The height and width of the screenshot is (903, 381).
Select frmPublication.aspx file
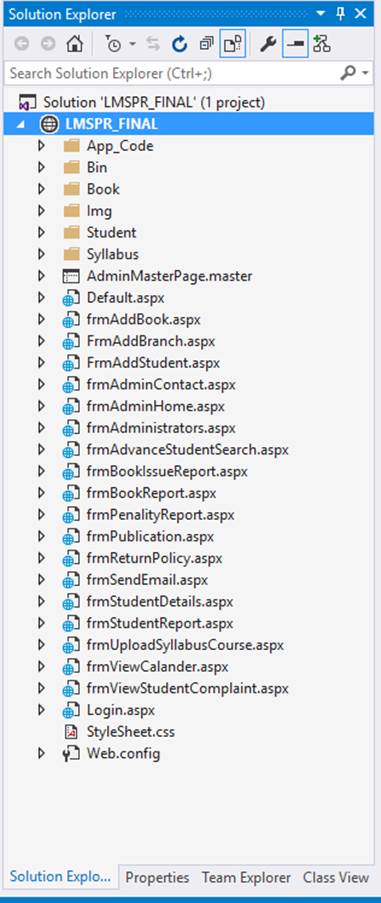click(x=150, y=536)
